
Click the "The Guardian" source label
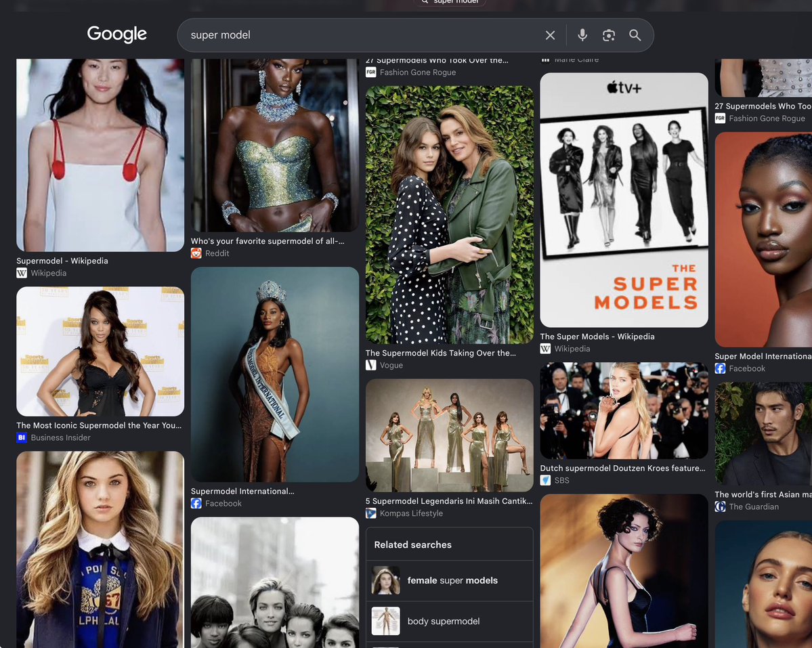(x=754, y=506)
